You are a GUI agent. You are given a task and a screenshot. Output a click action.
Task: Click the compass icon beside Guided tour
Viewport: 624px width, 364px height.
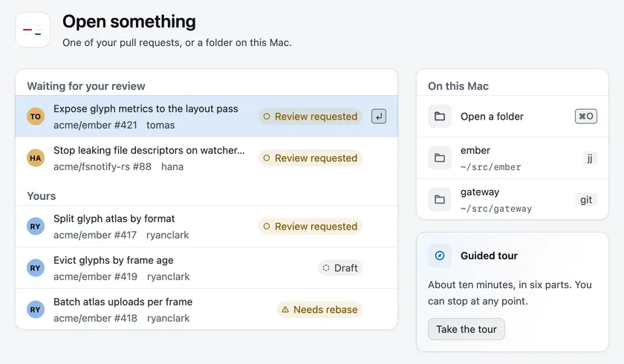[440, 256]
